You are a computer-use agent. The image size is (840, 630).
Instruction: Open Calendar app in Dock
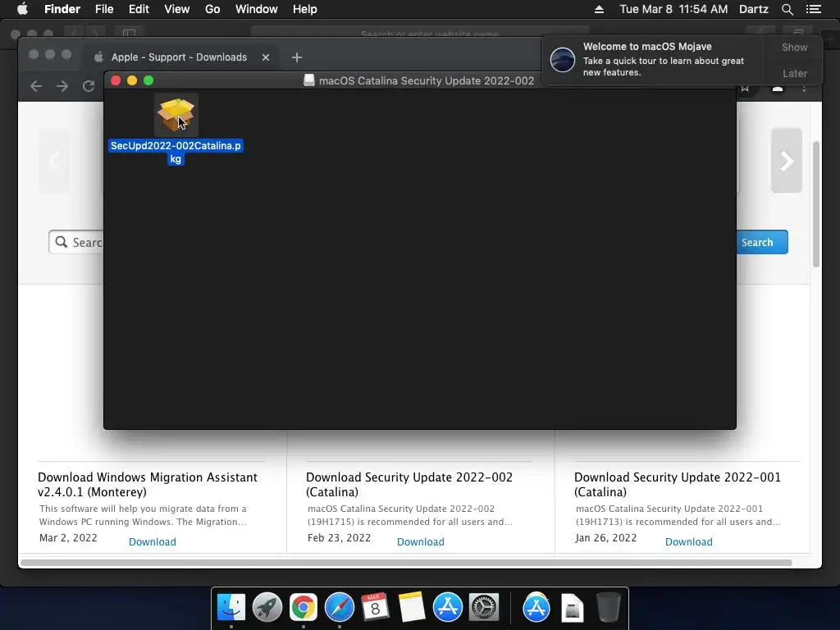tap(375, 607)
